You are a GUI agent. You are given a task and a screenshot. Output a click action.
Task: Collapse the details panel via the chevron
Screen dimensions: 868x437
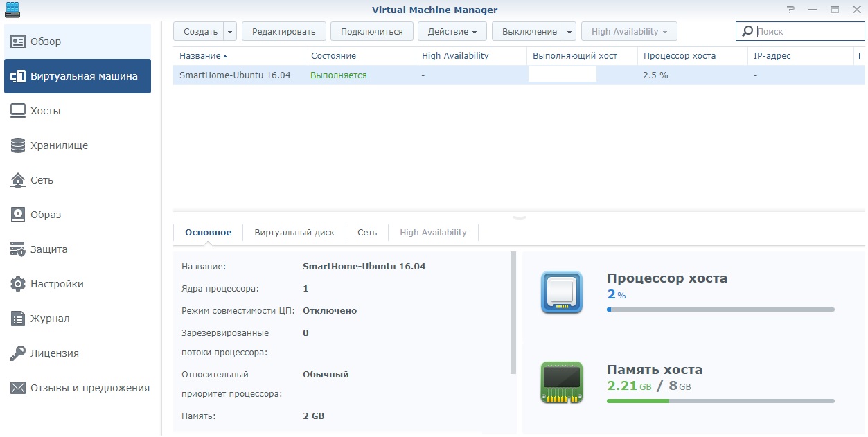pyautogui.click(x=519, y=217)
